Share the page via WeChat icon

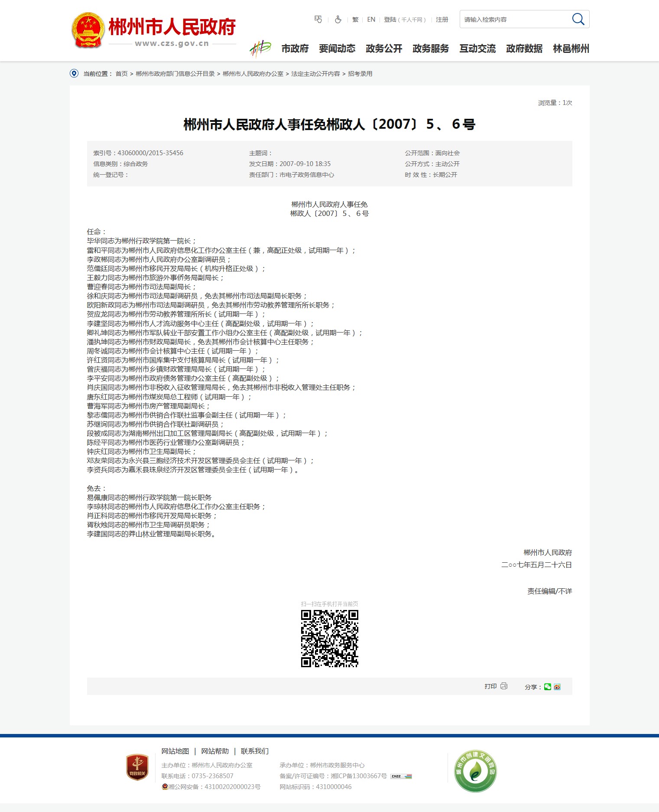pyautogui.click(x=548, y=687)
